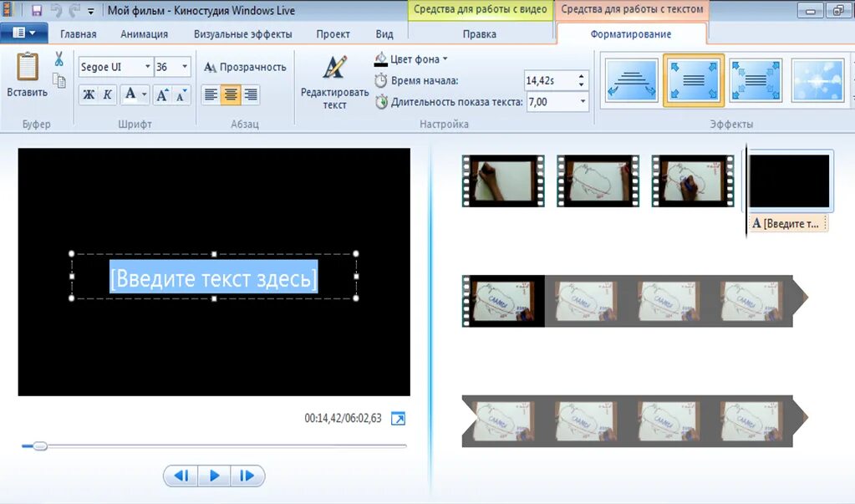Switch to the Форматирование tab
The height and width of the screenshot is (504, 855).
click(x=631, y=33)
